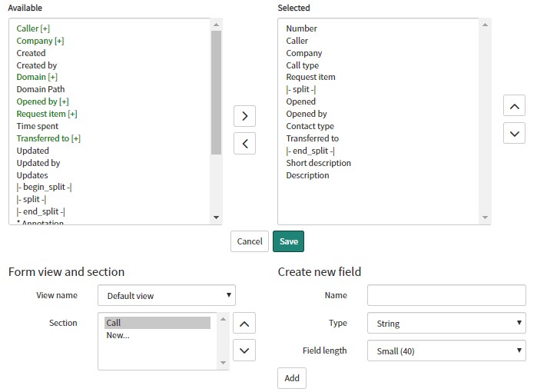Click the Cancel button
Viewport: 547px width, 392px height.
tap(250, 241)
